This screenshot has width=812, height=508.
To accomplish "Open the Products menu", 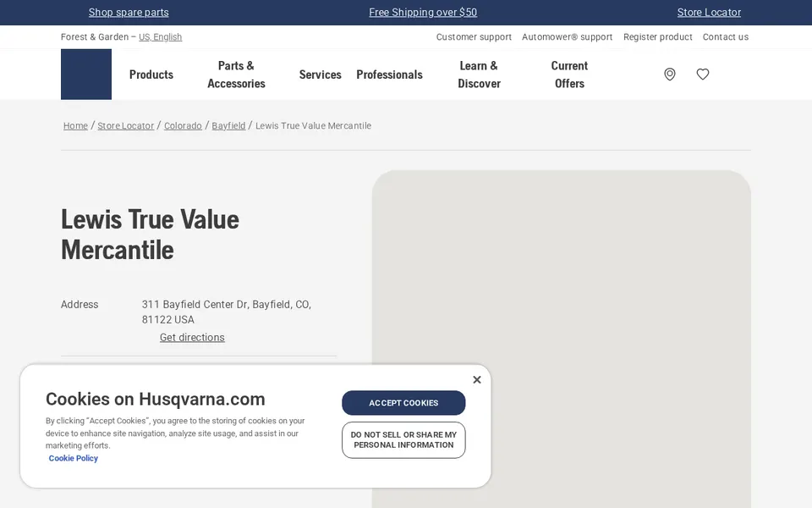I will [151, 75].
